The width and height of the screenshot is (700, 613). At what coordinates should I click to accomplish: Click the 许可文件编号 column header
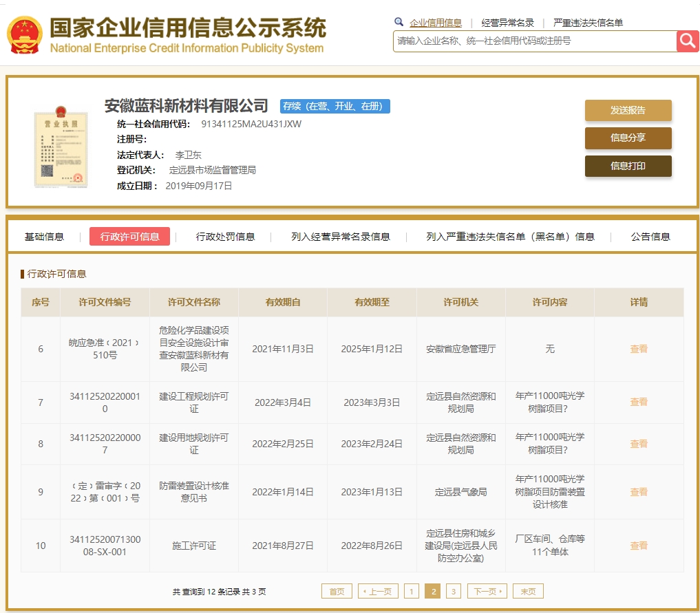coord(105,303)
